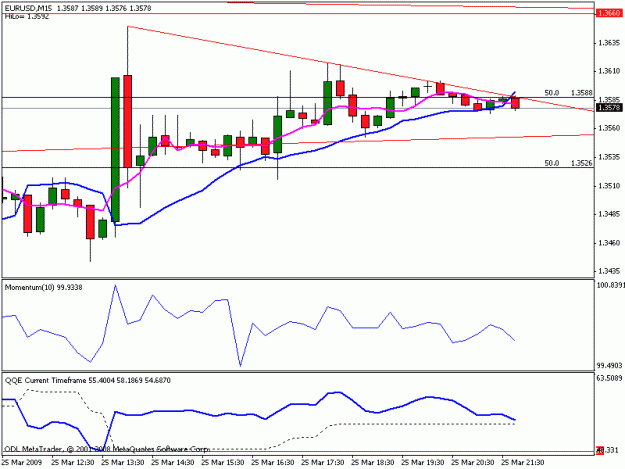Click the 1.3435 price axis label
The image size is (625, 469).
609,271
